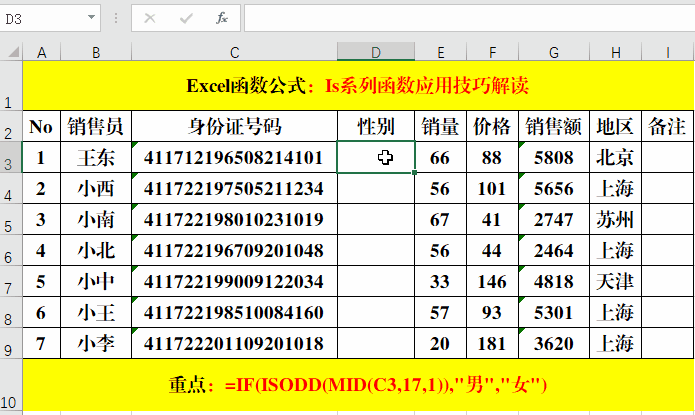Select column C header
The image size is (695, 415).
[234, 52]
